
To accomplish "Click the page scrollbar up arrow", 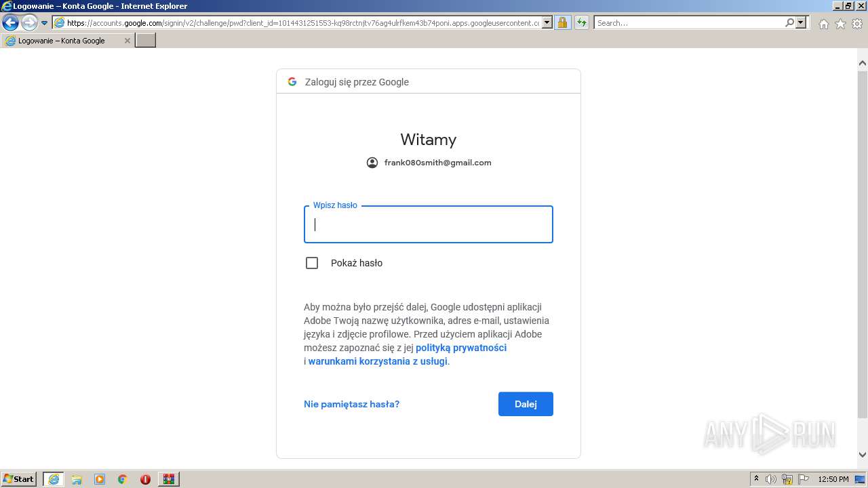I will point(863,63).
